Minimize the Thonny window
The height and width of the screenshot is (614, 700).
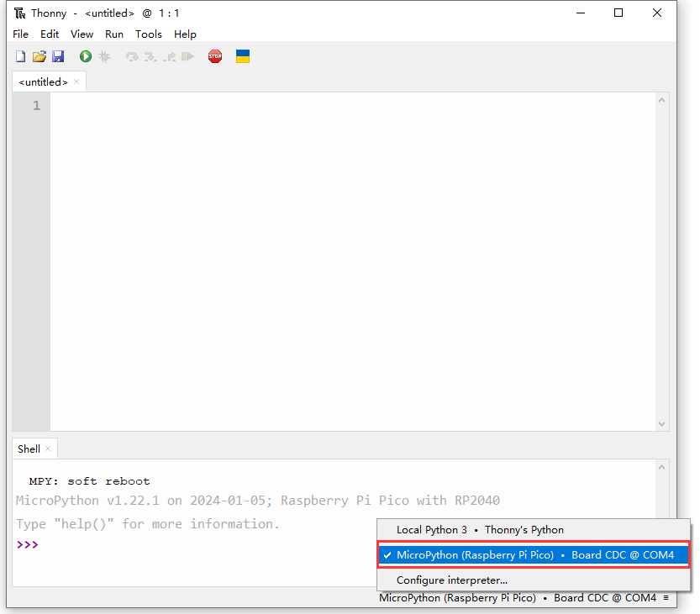click(x=581, y=13)
